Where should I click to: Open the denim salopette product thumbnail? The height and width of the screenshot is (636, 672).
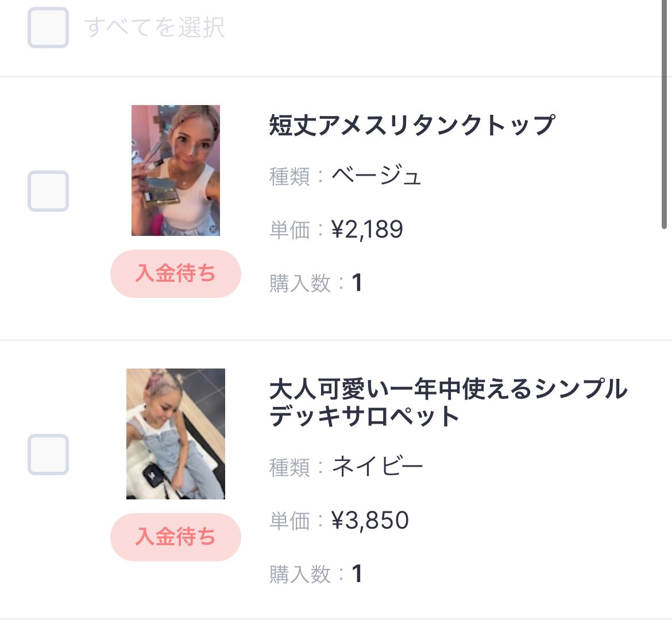pos(175,434)
